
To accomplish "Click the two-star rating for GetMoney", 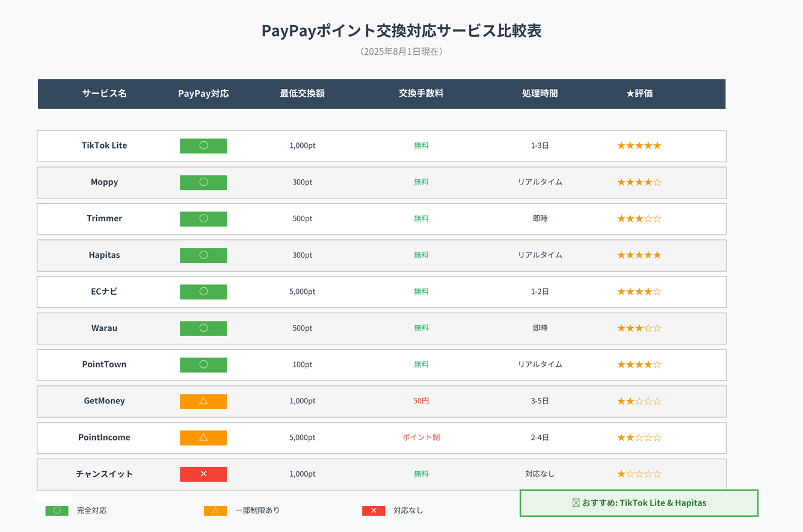I will click(x=639, y=401).
